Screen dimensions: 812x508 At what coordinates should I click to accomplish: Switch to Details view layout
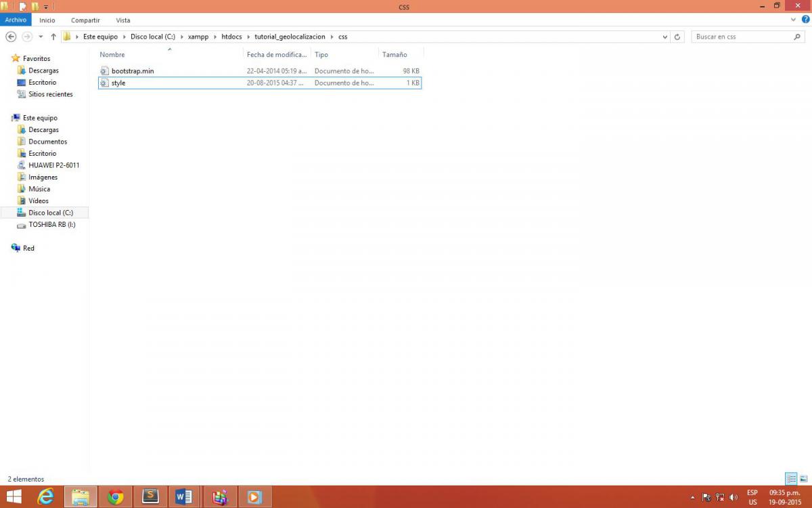(x=791, y=479)
